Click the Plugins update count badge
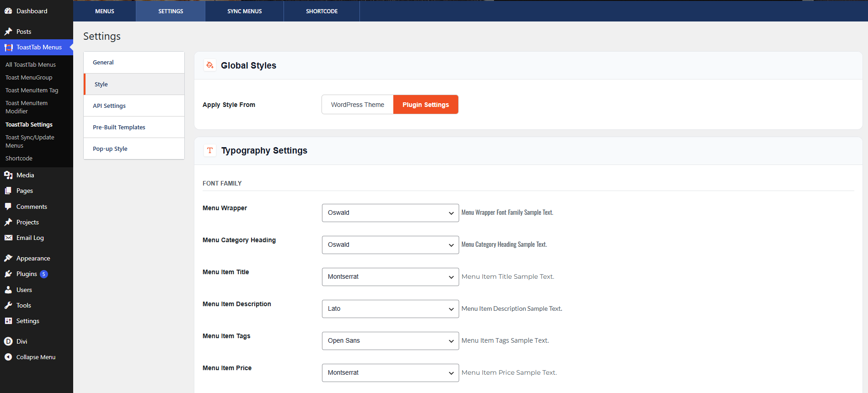The width and height of the screenshot is (868, 393). pos(44,274)
